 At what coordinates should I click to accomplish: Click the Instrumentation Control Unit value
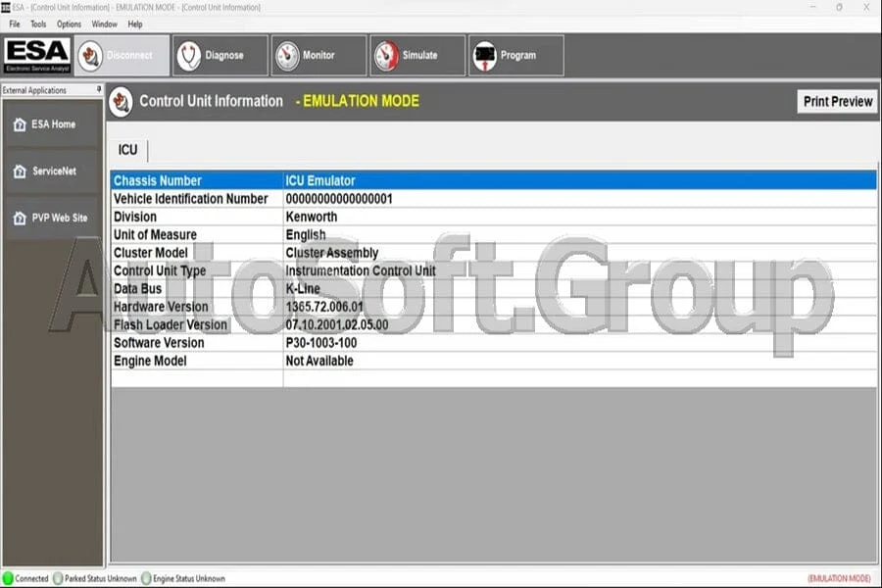[361, 270]
